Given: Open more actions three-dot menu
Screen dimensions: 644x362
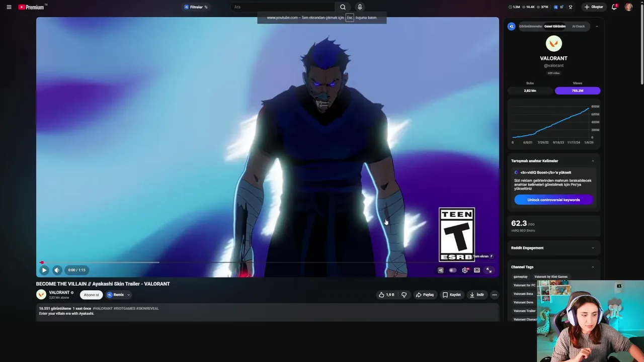Looking at the screenshot, I should tap(495, 295).
